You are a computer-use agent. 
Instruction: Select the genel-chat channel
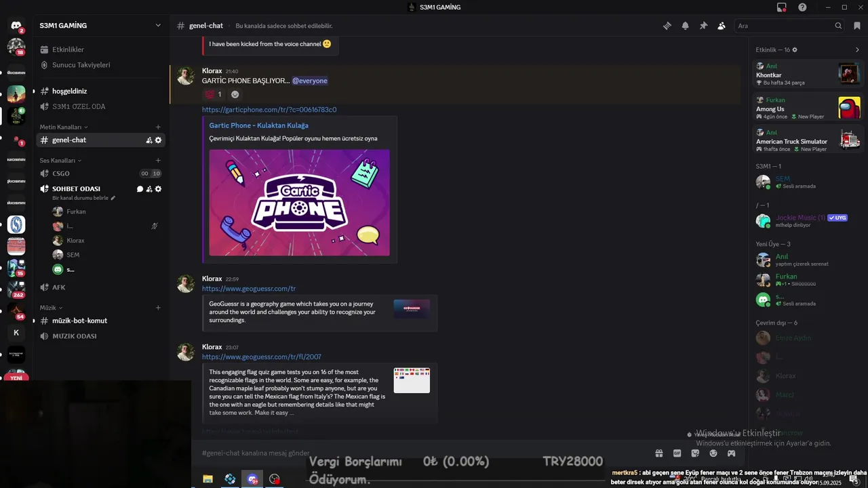(x=101, y=140)
